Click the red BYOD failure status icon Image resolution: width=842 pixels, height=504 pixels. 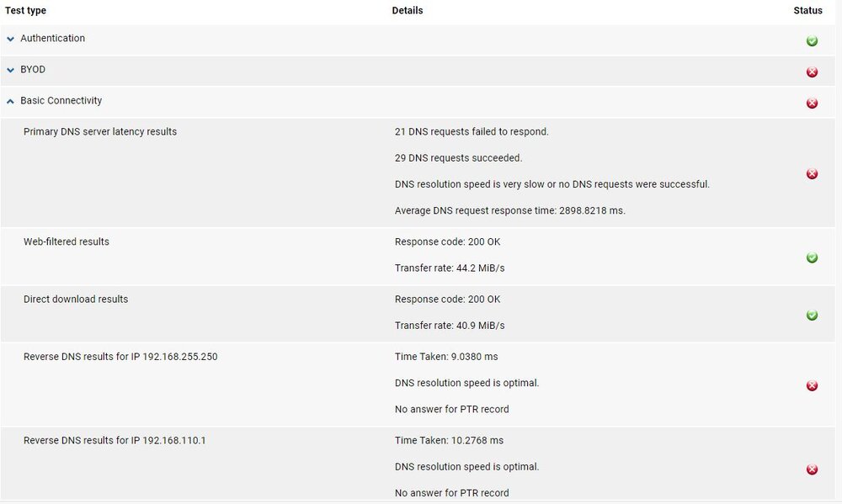coord(812,72)
